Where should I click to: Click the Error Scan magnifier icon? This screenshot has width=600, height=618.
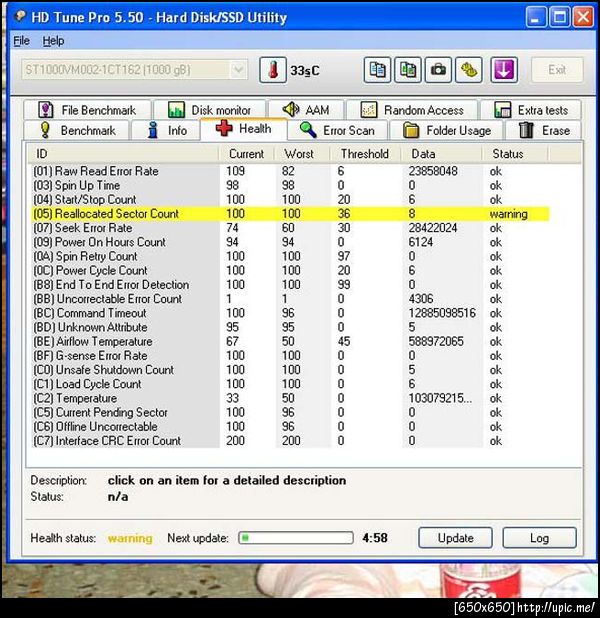[308, 130]
